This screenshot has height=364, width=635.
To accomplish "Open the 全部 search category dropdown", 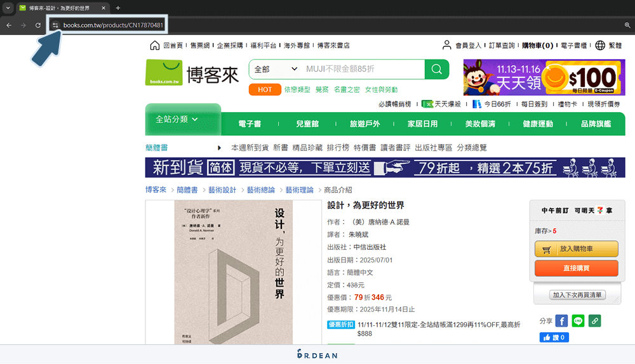I will [x=276, y=69].
